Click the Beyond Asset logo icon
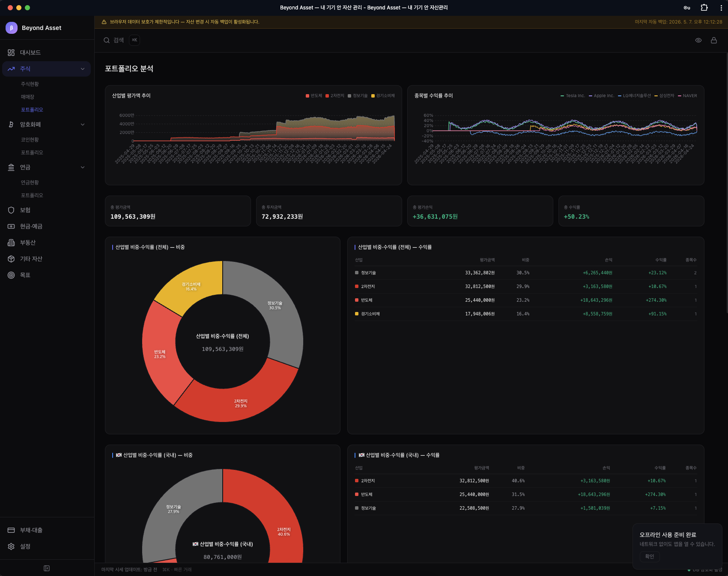The height and width of the screenshot is (576, 728). pyautogui.click(x=12, y=28)
